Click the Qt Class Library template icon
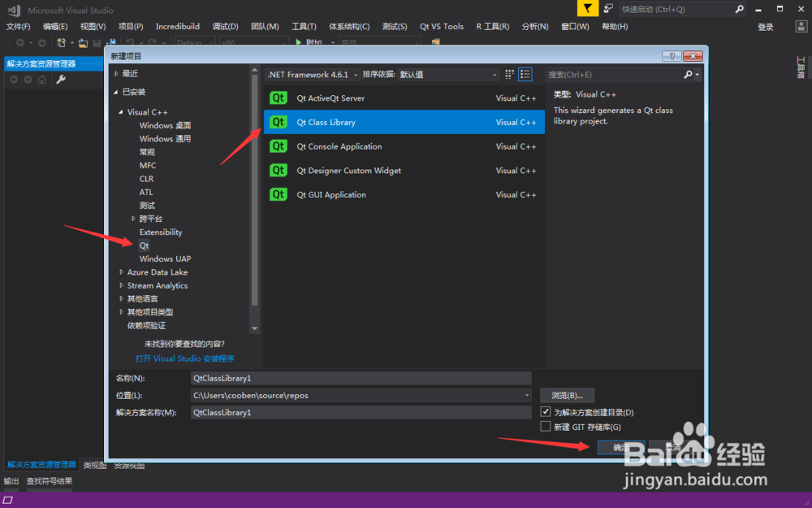Screen dimensions: 812x508 pos(278,122)
